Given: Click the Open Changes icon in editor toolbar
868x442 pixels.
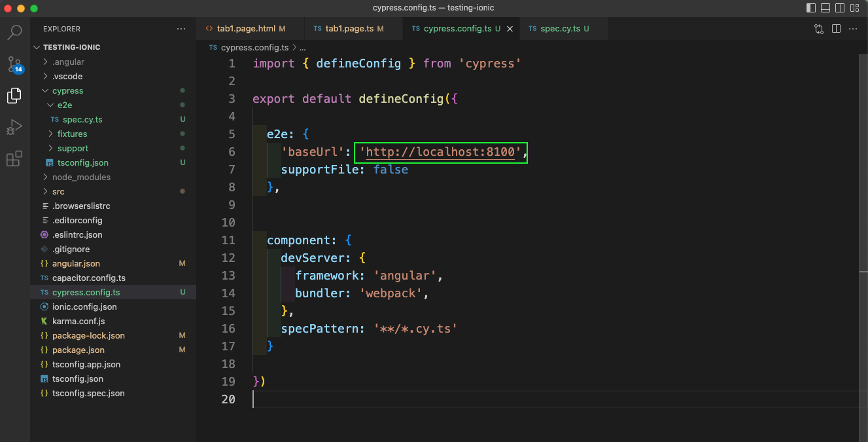Looking at the screenshot, I should tap(819, 29).
